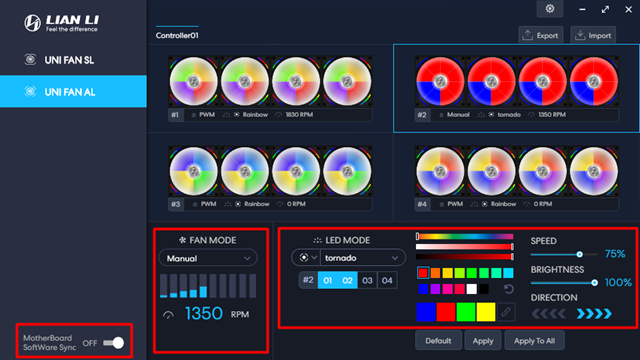Select fan 04 in LED group

tap(387, 280)
